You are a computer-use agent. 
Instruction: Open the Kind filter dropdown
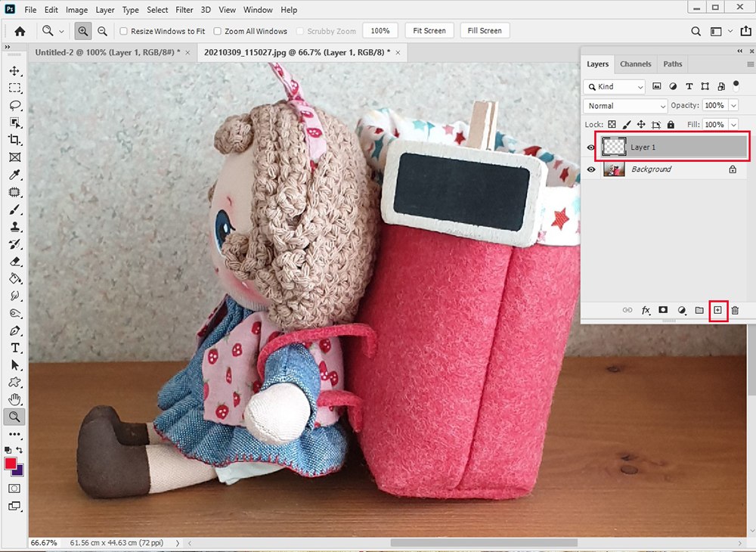point(614,87)
